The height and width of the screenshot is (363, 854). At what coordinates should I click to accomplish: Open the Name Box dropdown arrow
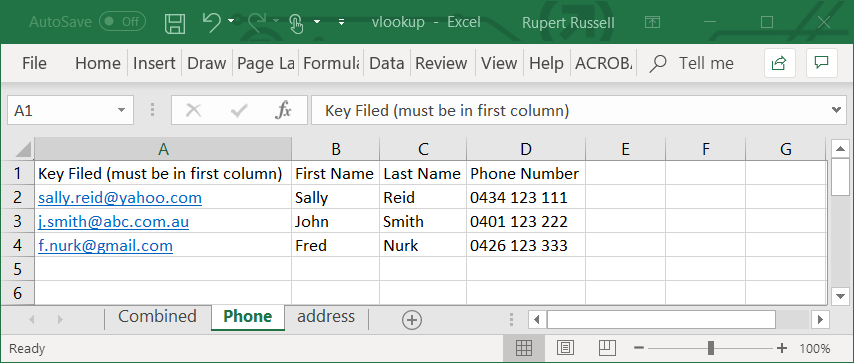pos(121,111)
